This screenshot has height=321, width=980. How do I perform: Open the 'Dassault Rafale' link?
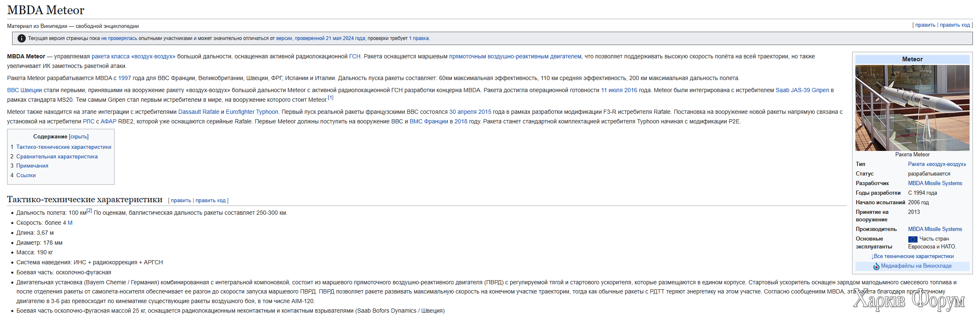199,112
